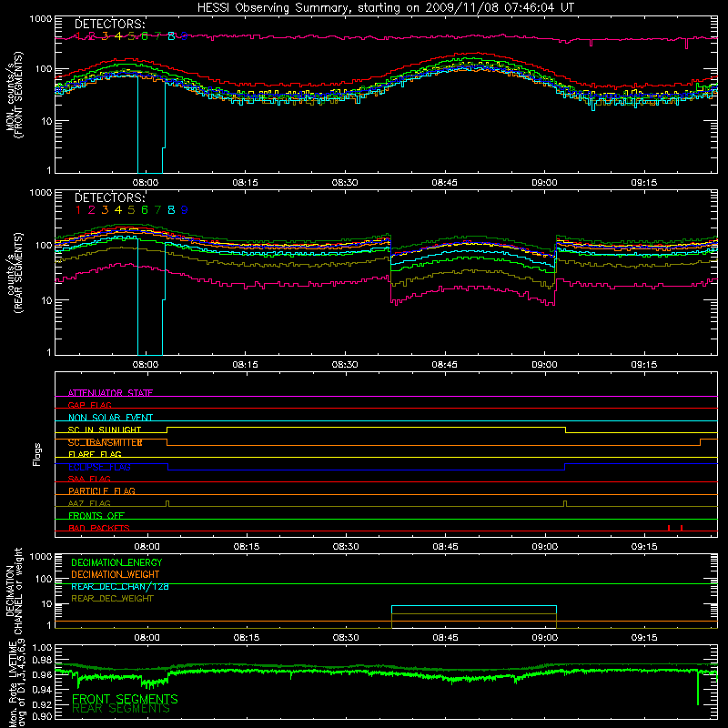The image size is (728, 728).
Task: Click the front livetime dip near 09:23
Action: [698, 687]
